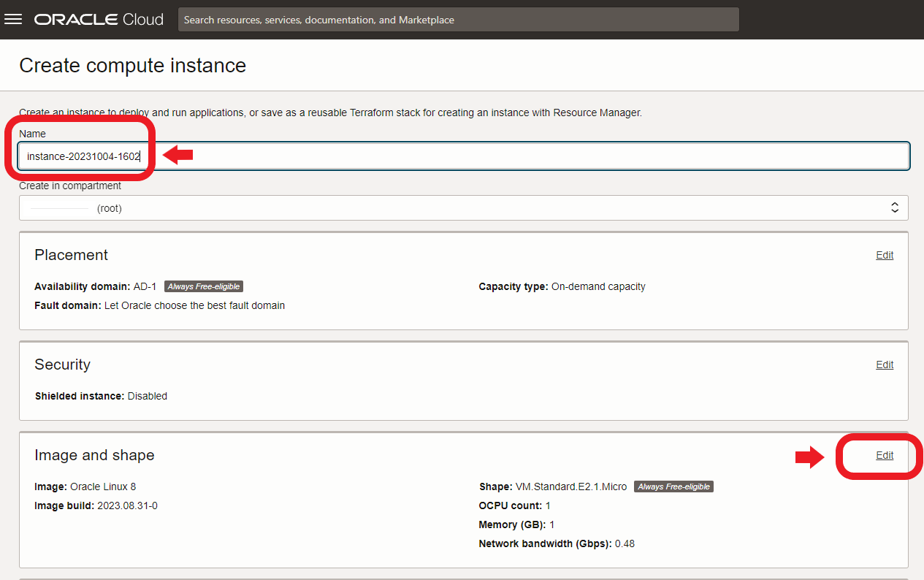Open the hamburger navigation menu
The width and height of the screenshot is (924, 580).
[x=13, y=20]
